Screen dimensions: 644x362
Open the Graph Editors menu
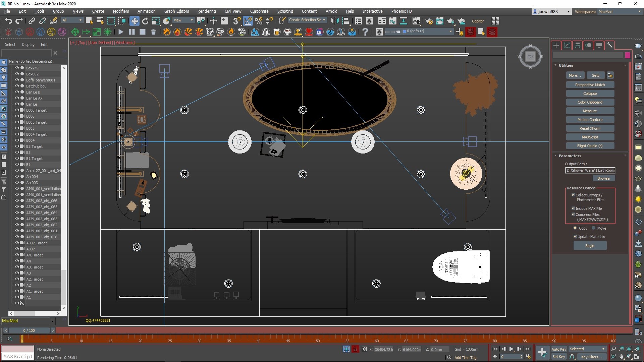tap(176, 11)
